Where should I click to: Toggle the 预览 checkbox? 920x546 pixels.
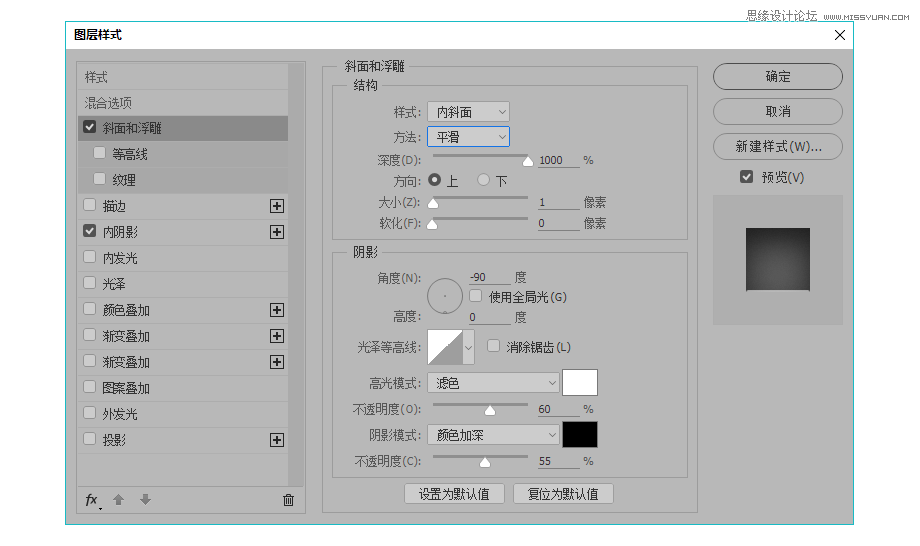746,177
